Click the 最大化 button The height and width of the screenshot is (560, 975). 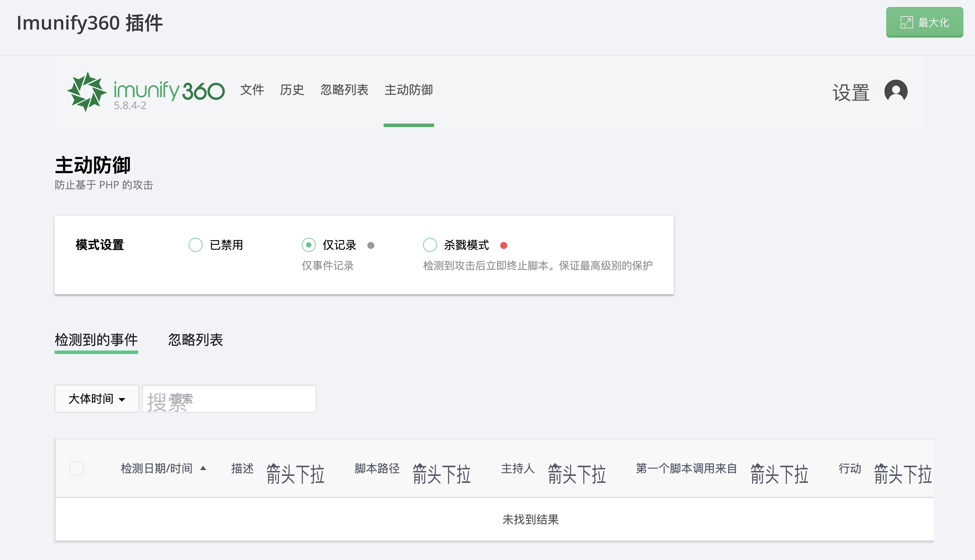(924, 22)
